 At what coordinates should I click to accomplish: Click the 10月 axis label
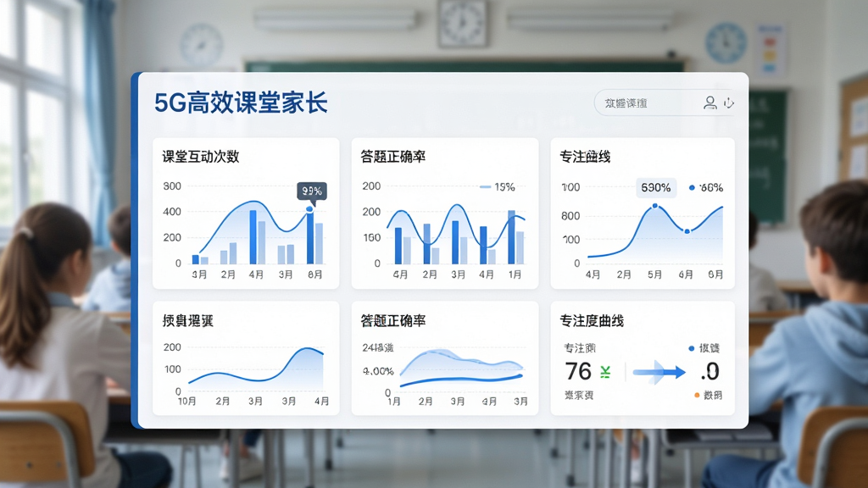pyautogui.click(x=187, y=401)
